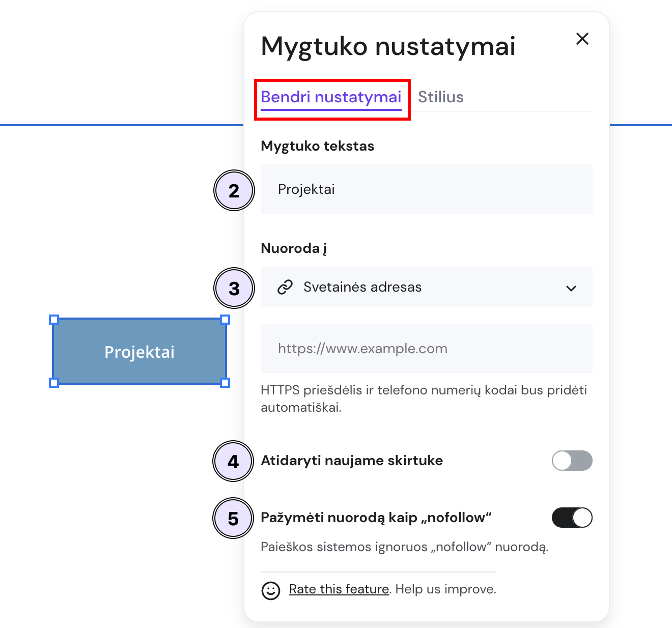Enable Atidaryti naujame skirtuke
The image size is (672, 628).
click(572, 461)
